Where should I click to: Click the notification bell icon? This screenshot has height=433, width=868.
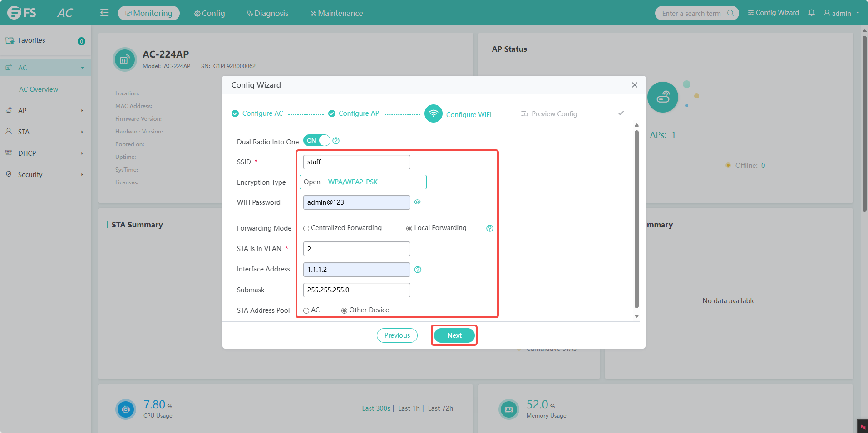click(x=811, y=13)
